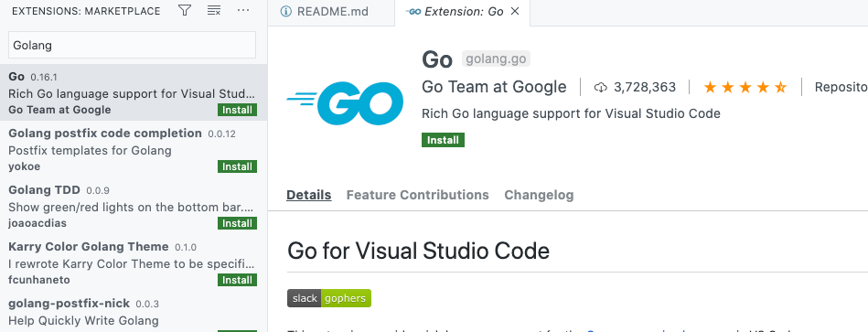868x332 pixels.
Task: Open the extensions filter funnel icon
Action: pyautogui.click(x=185, y=10)
